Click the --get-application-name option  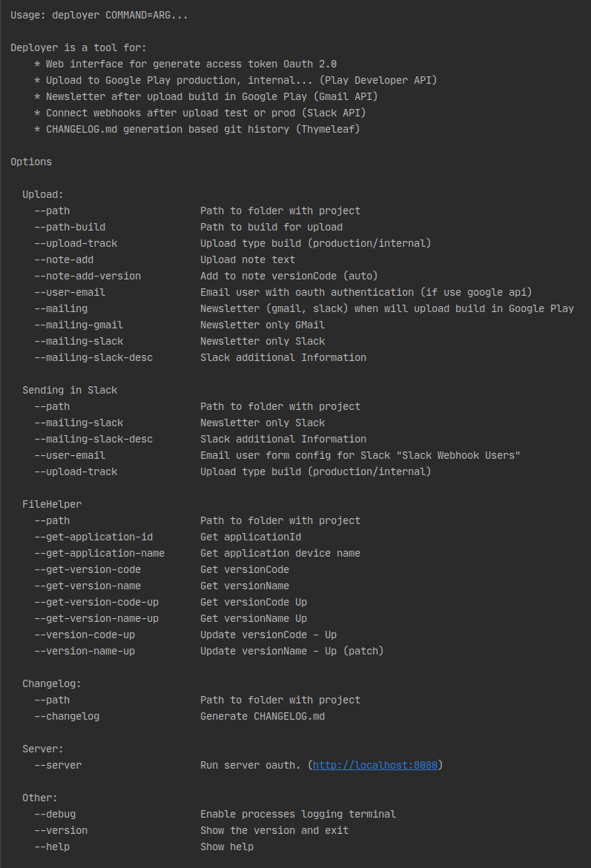99,553
